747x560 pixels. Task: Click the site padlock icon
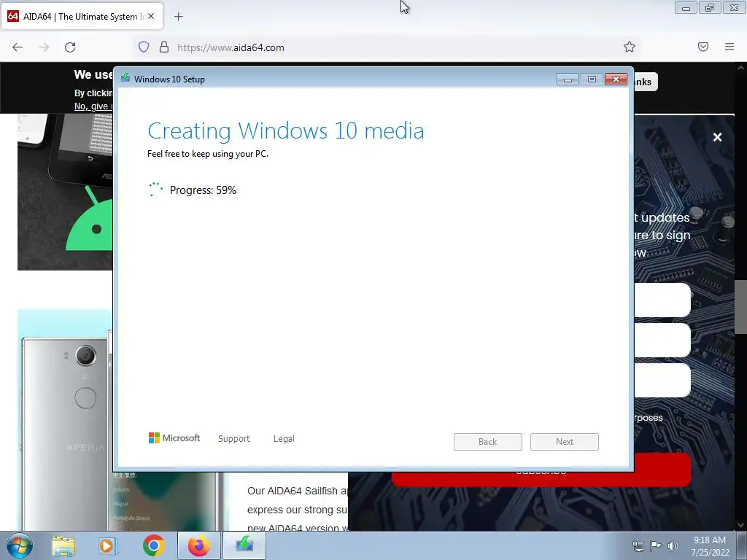tap(164, 47)
